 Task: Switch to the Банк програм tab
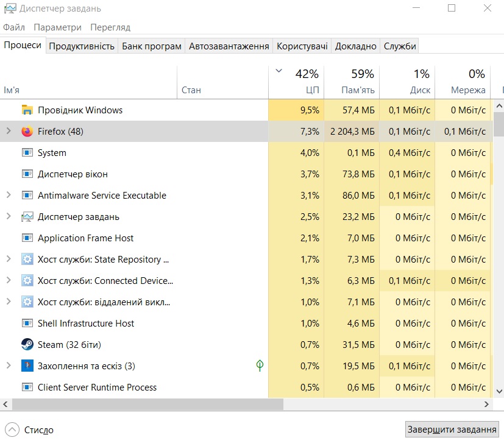[x=151, y=46]
